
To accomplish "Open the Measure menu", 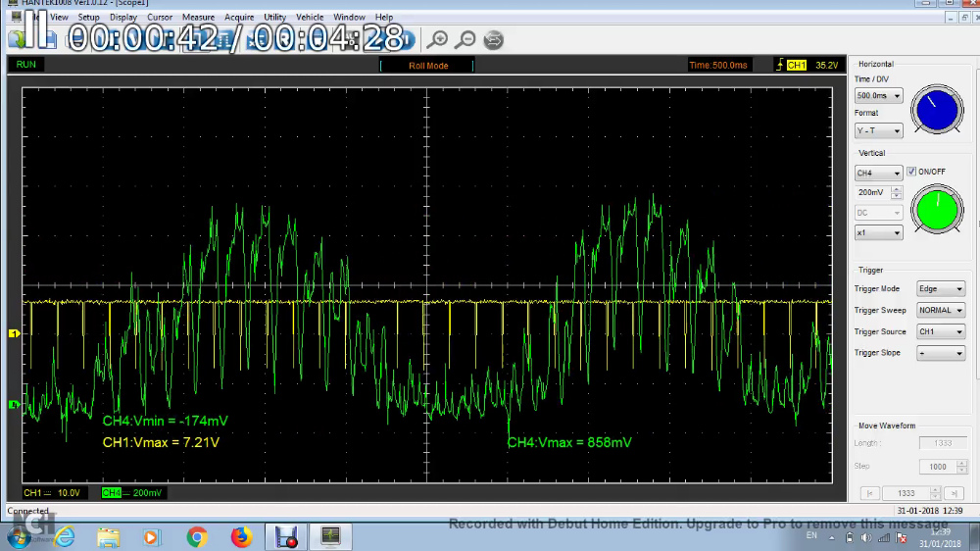I will (x=198, y=18).
